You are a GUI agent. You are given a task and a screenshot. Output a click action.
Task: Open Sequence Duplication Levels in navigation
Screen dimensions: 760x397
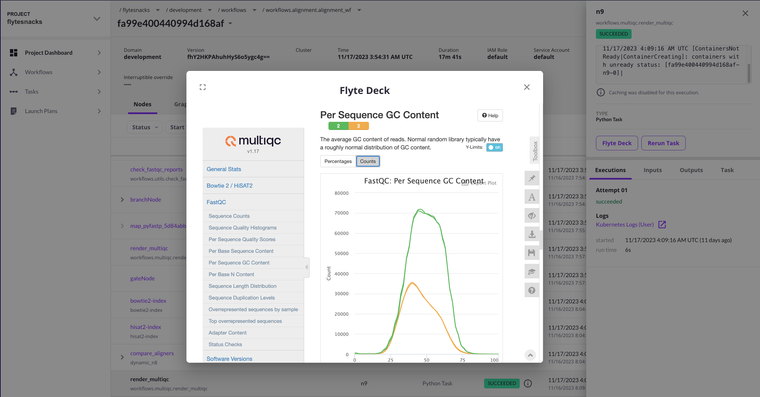point(241,298)
